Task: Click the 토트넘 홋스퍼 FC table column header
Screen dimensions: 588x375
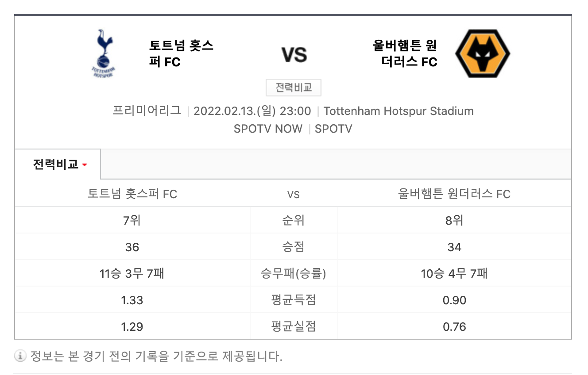Action: tap(132, 194)
